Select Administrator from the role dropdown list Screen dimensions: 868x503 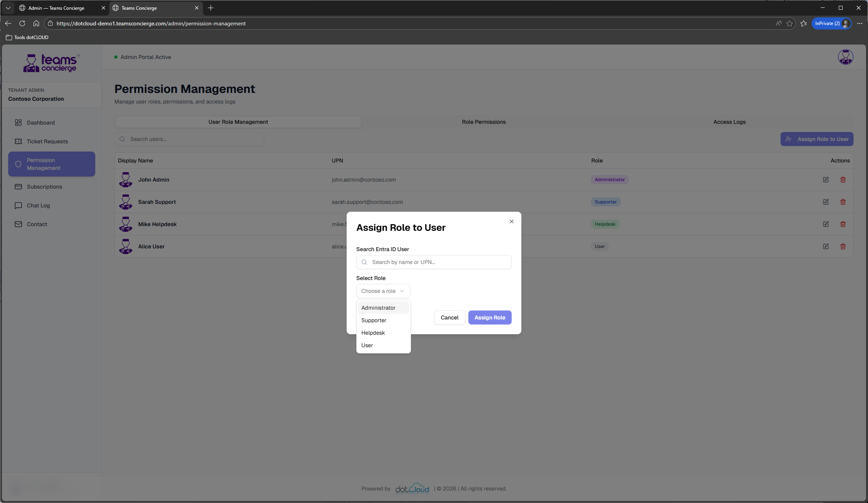point(378,307)
